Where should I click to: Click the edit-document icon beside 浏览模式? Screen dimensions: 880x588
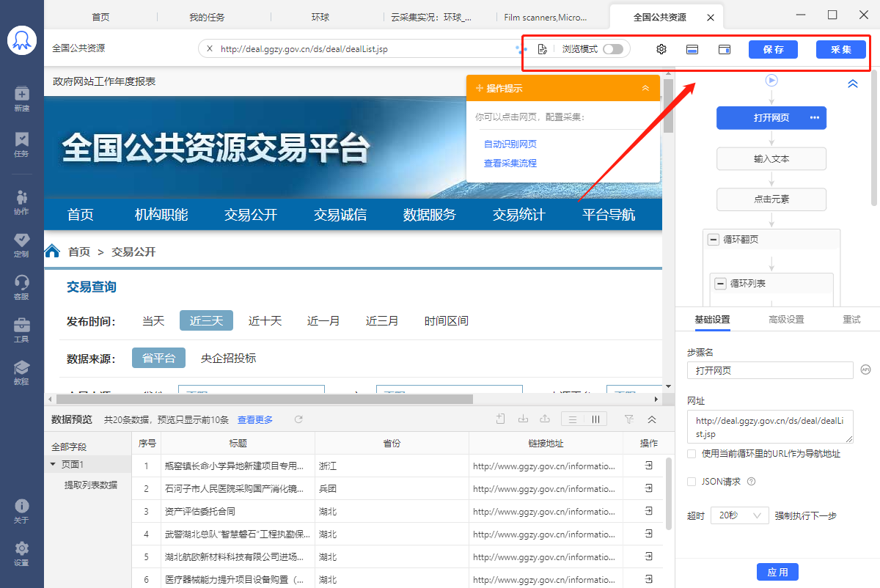click(542, 49)
